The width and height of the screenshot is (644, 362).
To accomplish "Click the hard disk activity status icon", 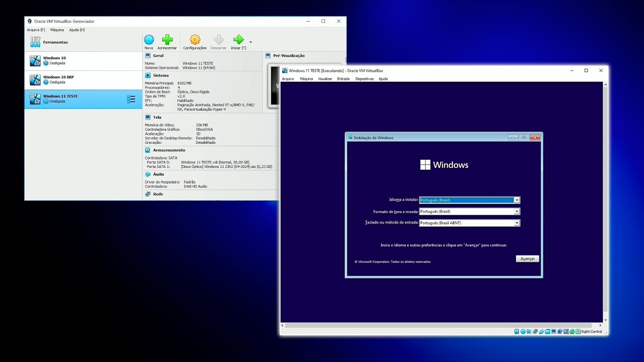I will click(x=517, y=331).
